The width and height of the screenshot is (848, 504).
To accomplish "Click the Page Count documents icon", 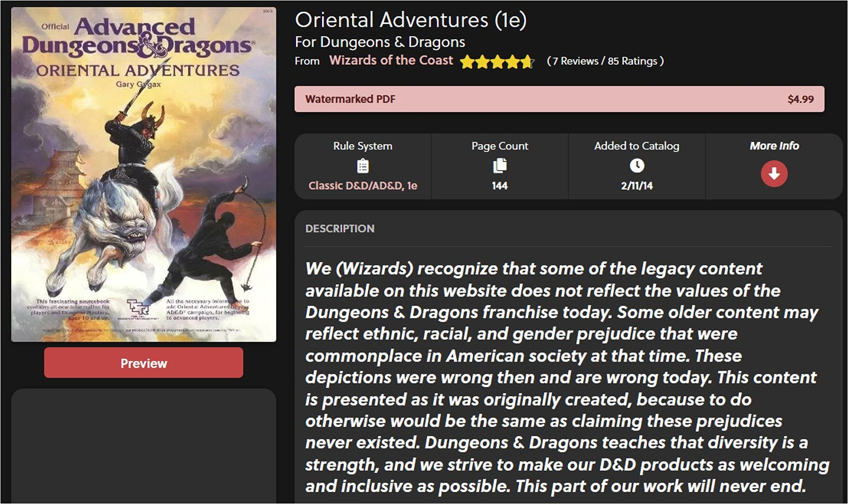I will pyautogui.click(x=500, y=166).
